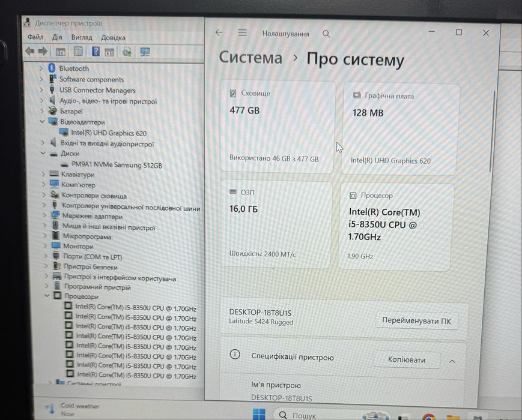The image size is (522, 420).
Task: Collapse the Диски node
Action: [x=43, y=153]
